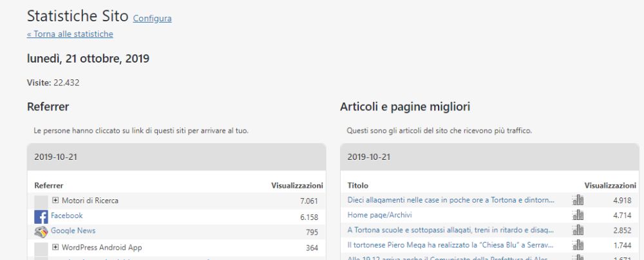Go back via Torna alle statistiche

coord(70,34)
